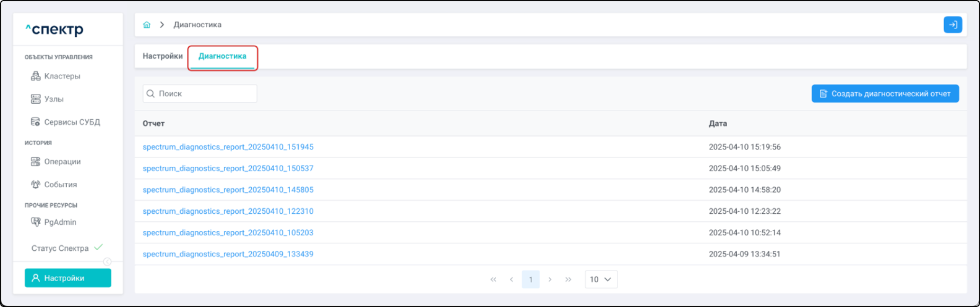Select the Диагностика tab
Screen dimensions: 980x307
[222, 56]
